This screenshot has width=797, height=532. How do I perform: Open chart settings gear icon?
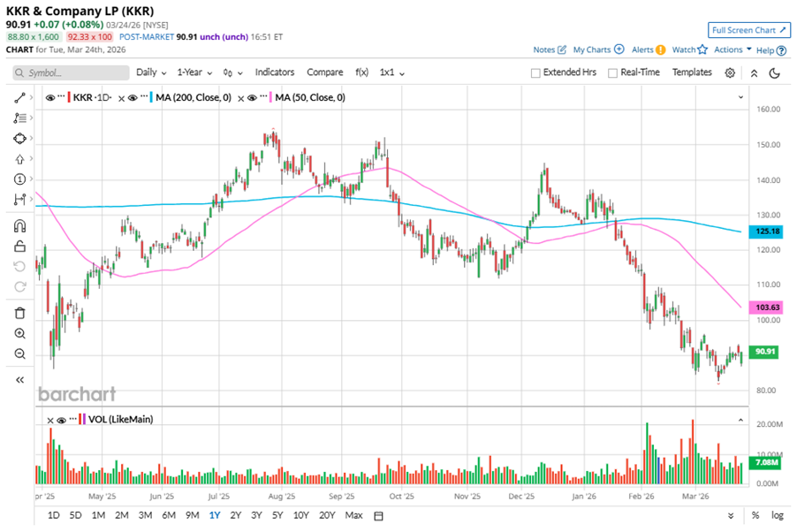coord(730,72)
